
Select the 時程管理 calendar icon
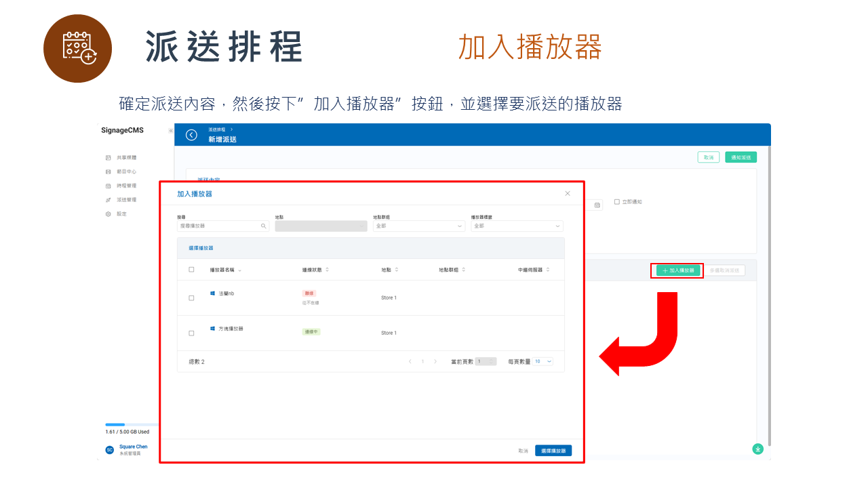pos(108,185)
